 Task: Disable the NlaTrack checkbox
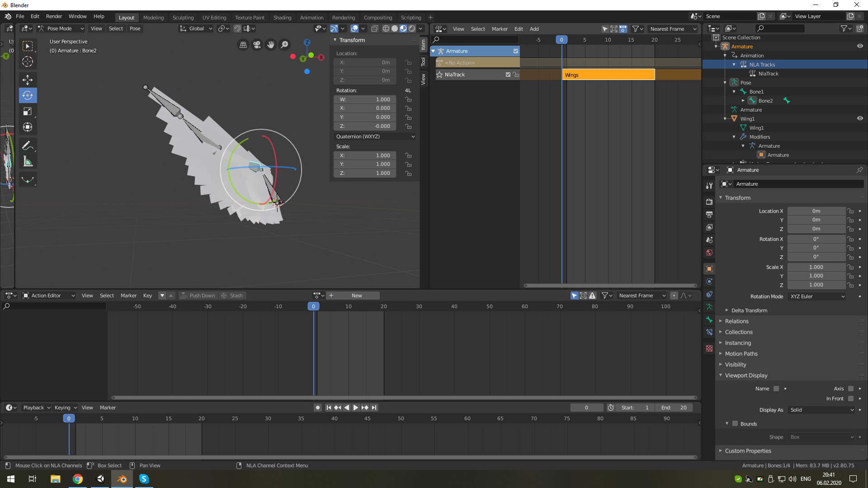[x=508, y=75]
